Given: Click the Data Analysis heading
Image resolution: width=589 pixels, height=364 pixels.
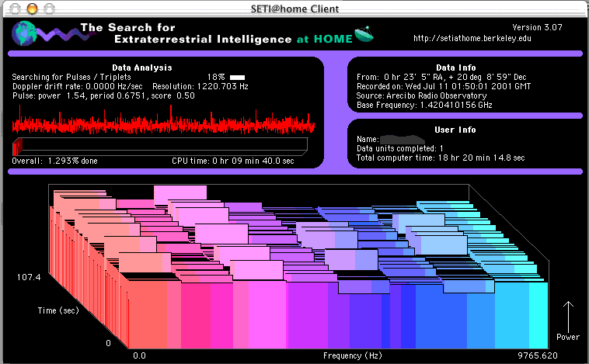Looking at the screenshot, I should (142, 68).
